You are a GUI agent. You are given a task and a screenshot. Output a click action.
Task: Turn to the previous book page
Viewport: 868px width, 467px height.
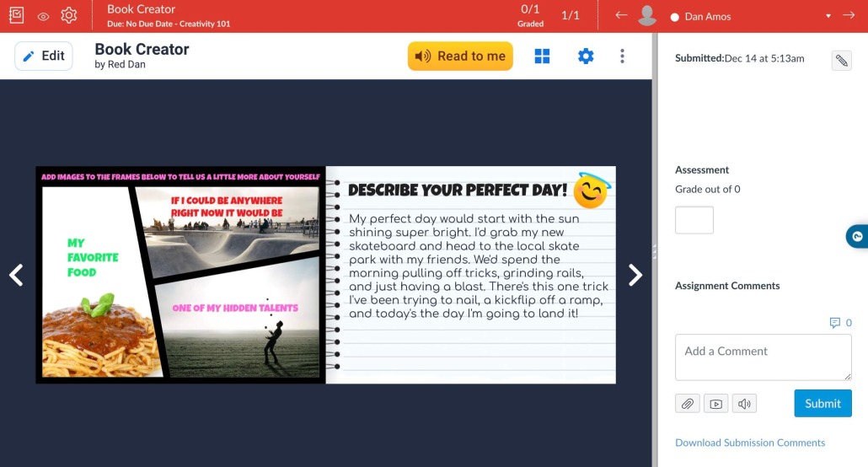[16, 275]
